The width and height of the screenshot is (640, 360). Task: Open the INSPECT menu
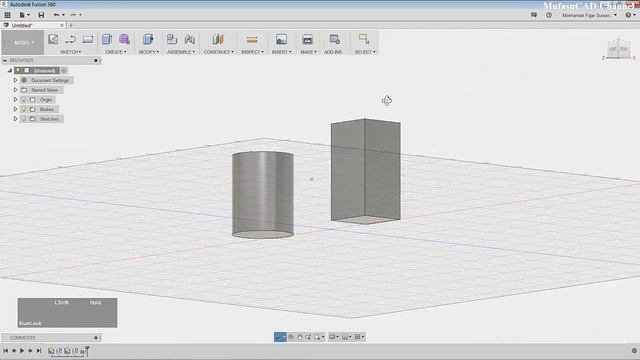[252, 52]
